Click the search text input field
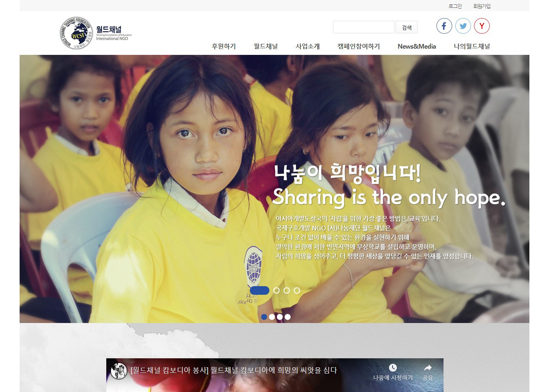The width and height of the screenshot is (549, 392). pos(364,27)
